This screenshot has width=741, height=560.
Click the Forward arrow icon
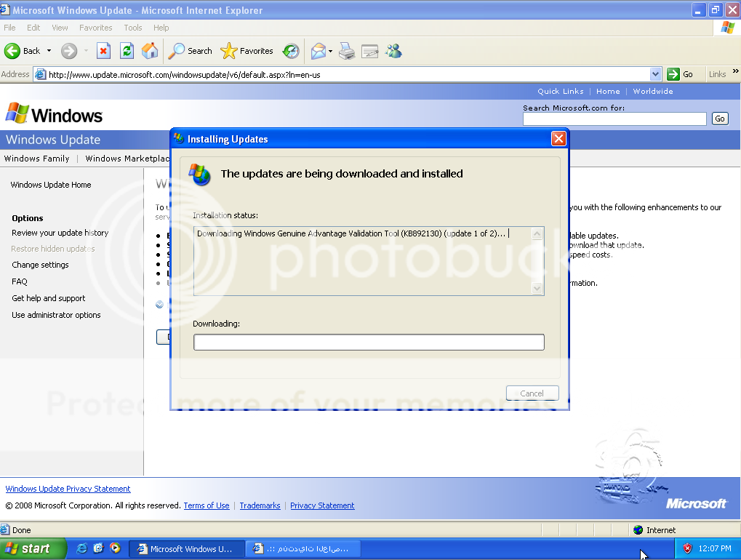69,51
